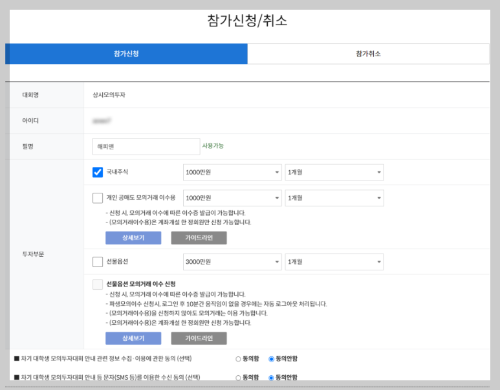Open 가이드라인 under 선물옵션 모의거래 이수 section
Viewport: 500px width, 390px height.
tap(199, 338)
